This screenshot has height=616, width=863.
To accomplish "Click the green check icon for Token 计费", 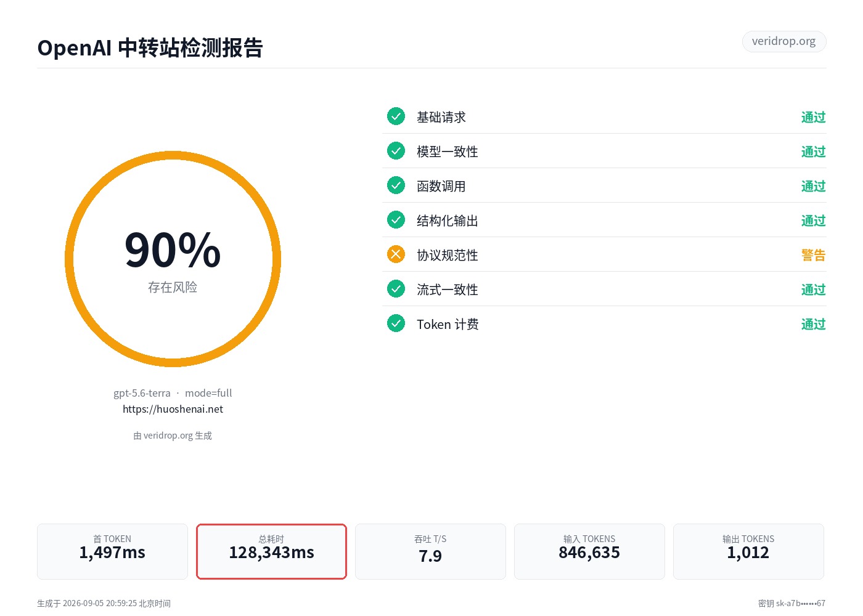I will coord(396,323).
